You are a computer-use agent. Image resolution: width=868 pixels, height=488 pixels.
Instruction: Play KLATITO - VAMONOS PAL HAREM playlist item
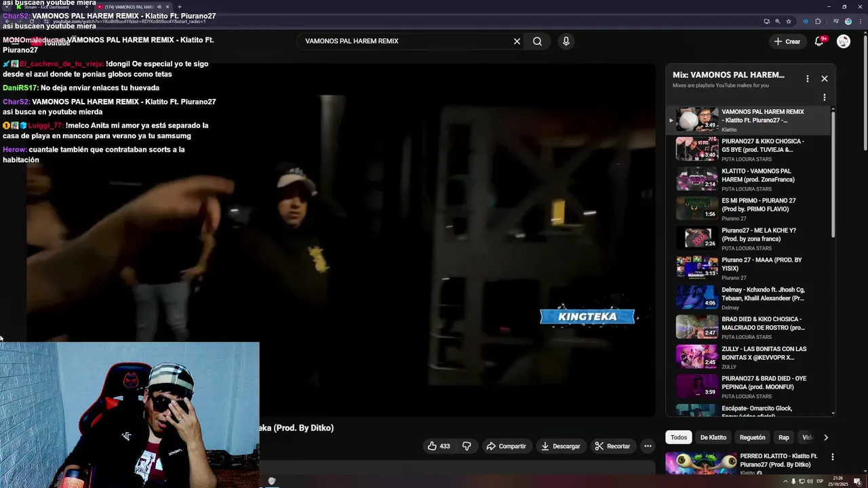pyautogui.click(x=748, y=179)
